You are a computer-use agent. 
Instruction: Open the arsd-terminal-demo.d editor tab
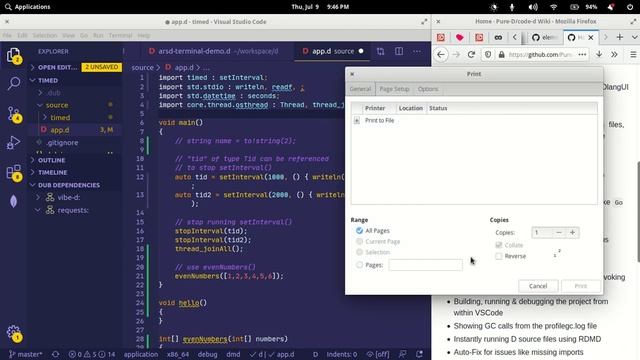[x=213, y=51]
